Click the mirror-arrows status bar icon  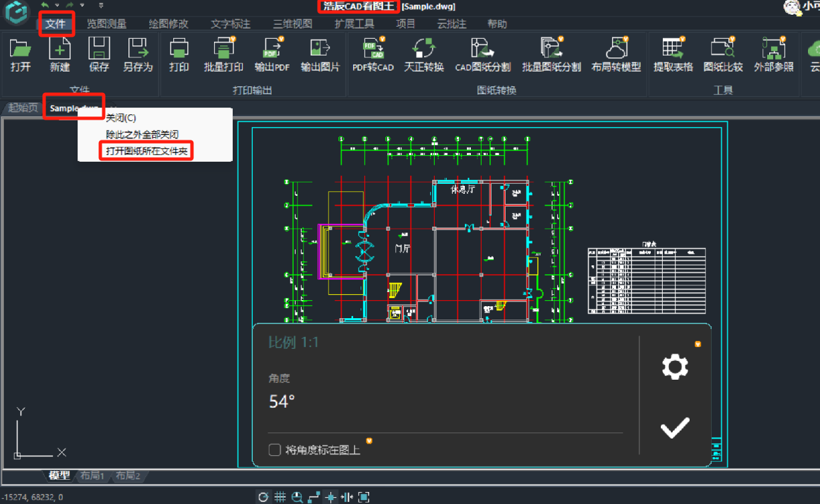347,497
